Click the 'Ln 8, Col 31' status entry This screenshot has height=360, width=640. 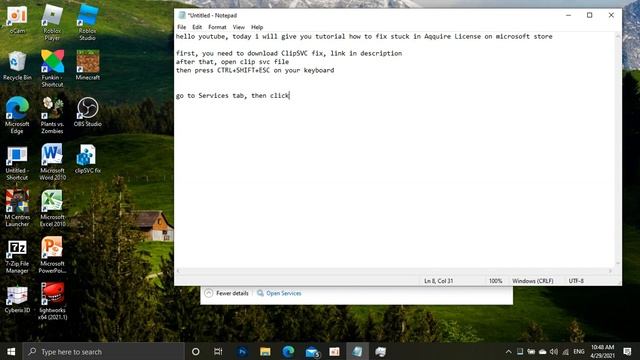pos(438,281)
